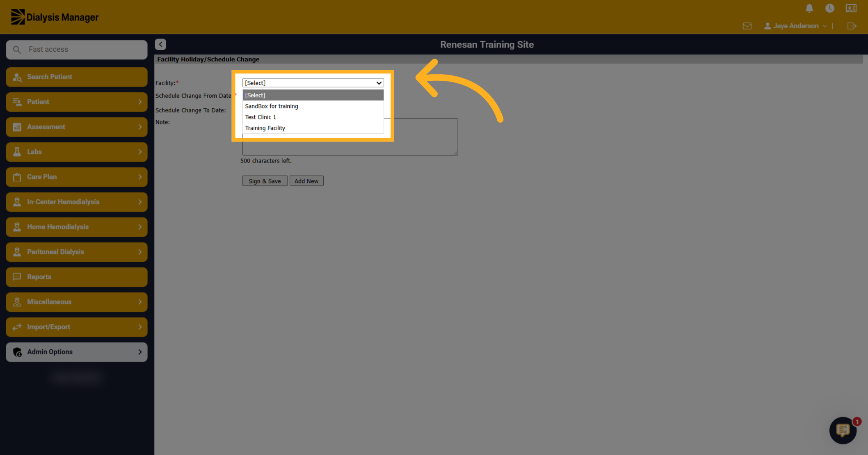
Task: Select the [Select] placeholder option in list
Action: point(313,95)
